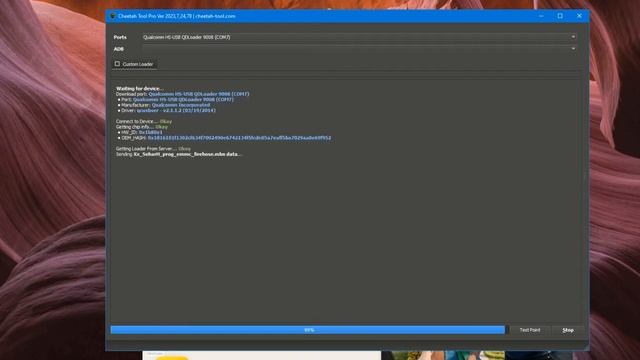Click the 'Getting Loader From Server' line
Screen dimensions: 640x360
(153, 149)
